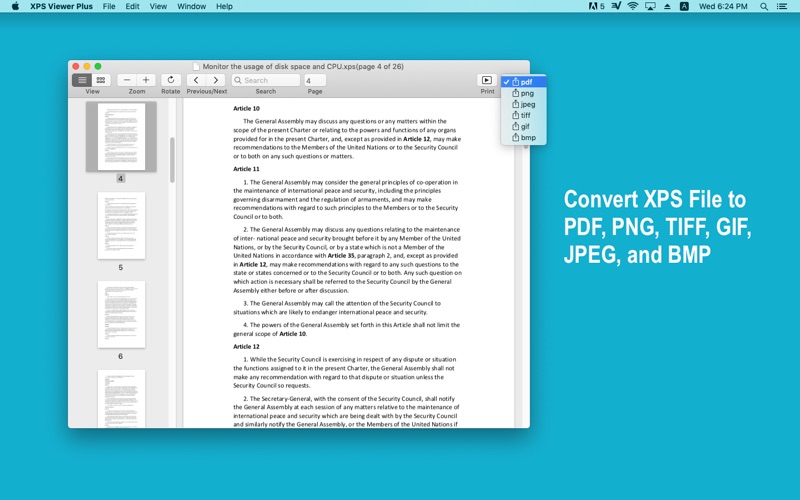Go to the previous page arrow
The image size is (800, 500).
[196, 80]
